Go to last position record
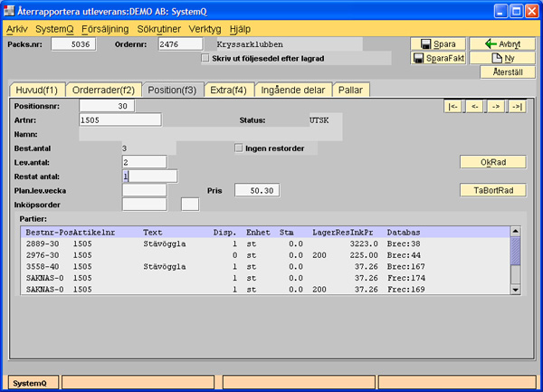Image resolution: width=543 pixels, height=392 pixels. tap(518, 106)
